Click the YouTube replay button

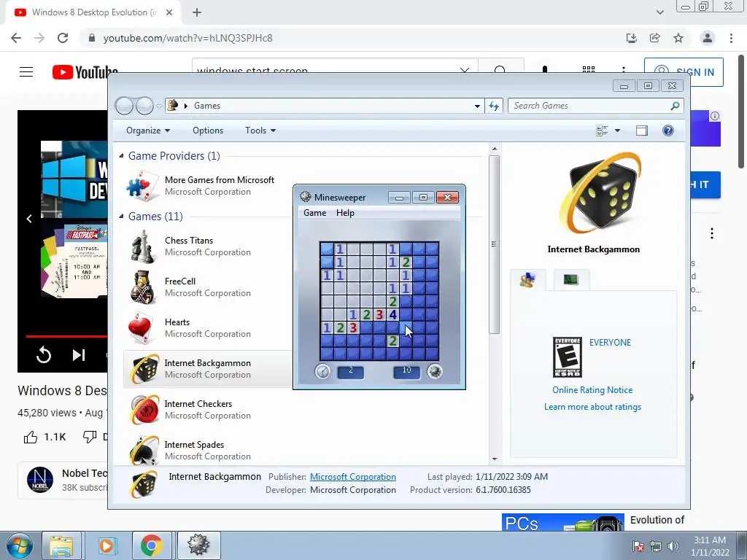tap(43, 355)
